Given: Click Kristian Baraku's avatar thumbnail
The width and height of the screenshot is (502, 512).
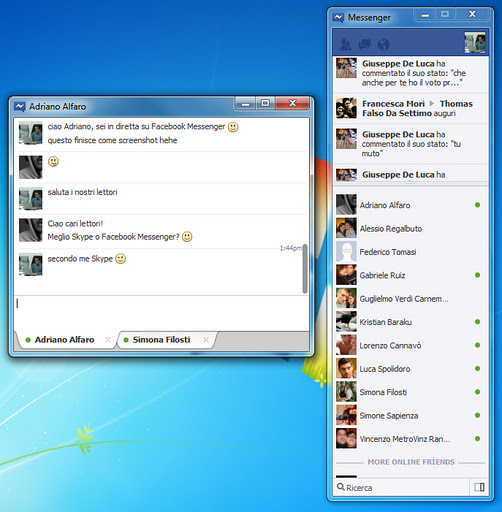Looking at the screenshot, I should pyautogui.click(x=346, y=322).
